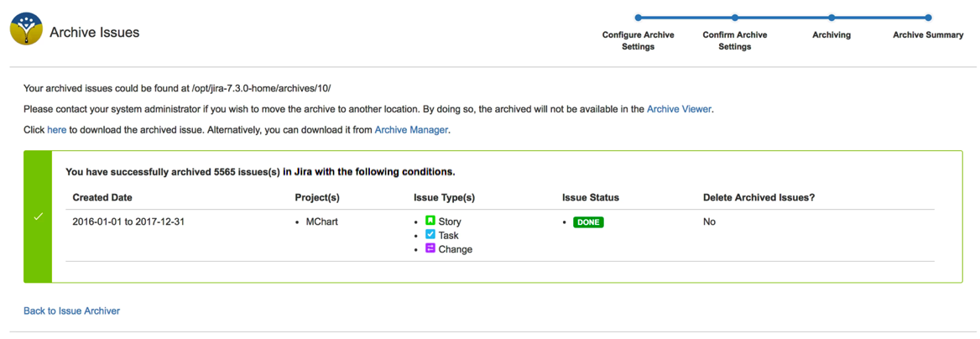Click the Created Date column header
This screenshot has height=339, width=980.
[102, 198]
